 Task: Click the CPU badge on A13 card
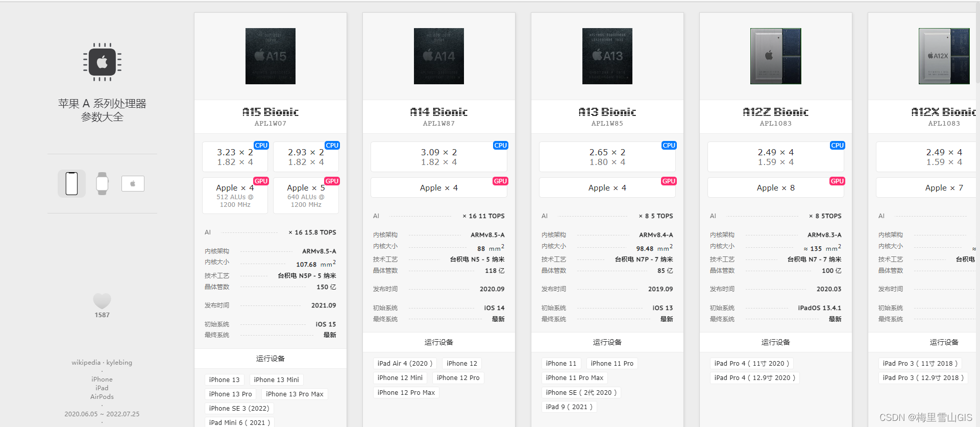(x=669, y=146)
